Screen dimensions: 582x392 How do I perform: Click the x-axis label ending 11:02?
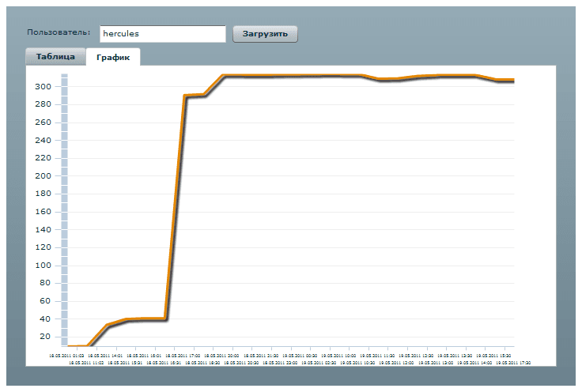[x=86, y=363]
